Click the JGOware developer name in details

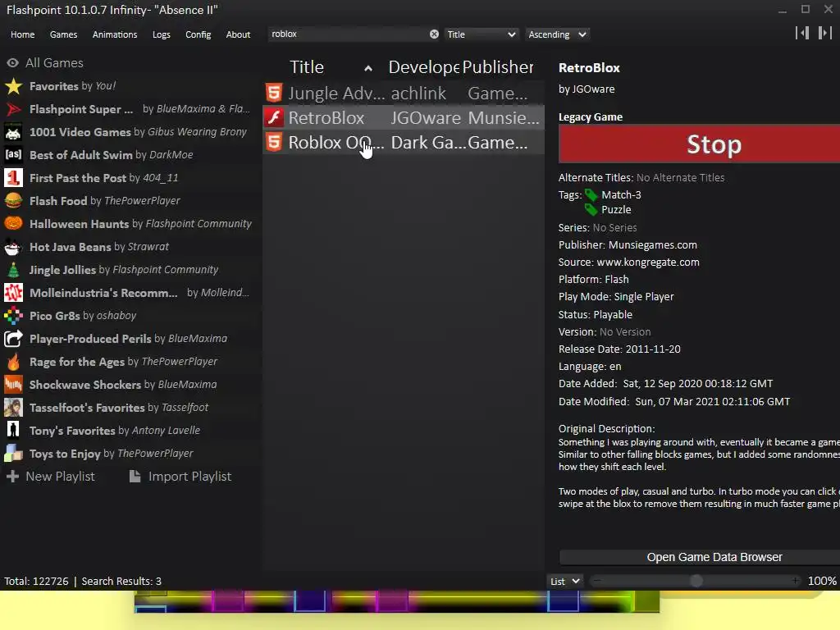pos(594,89)
